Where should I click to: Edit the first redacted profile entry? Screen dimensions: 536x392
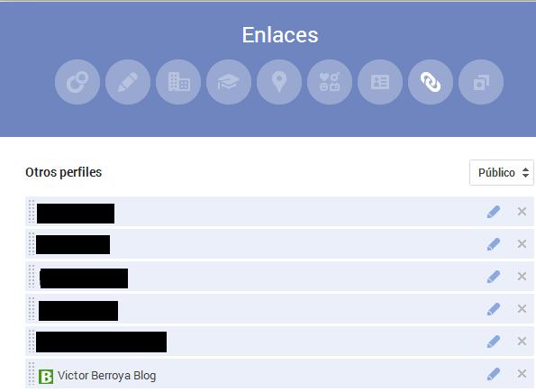coord(494,212)
